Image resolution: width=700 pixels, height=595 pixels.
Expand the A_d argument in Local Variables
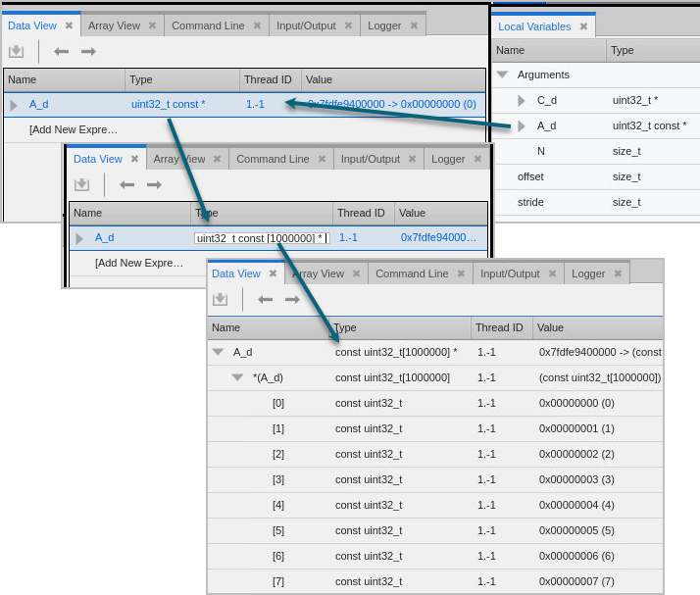[522, 125]
